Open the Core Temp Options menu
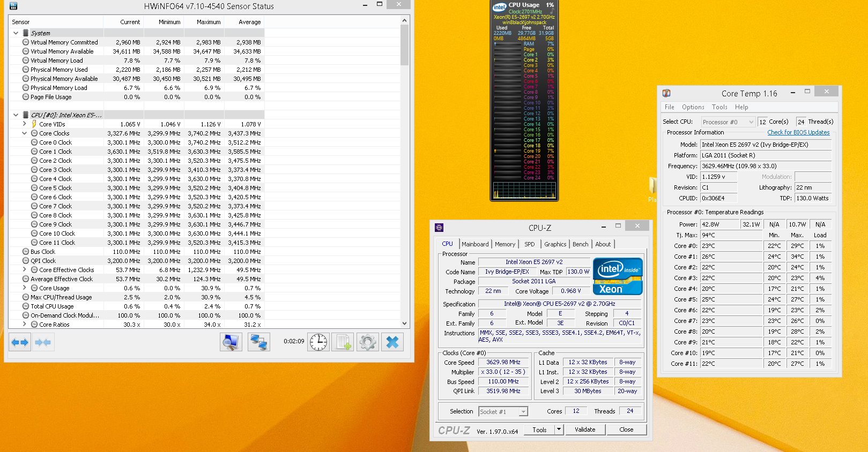This screenshot has height=452, width=868. pos(693,107)
